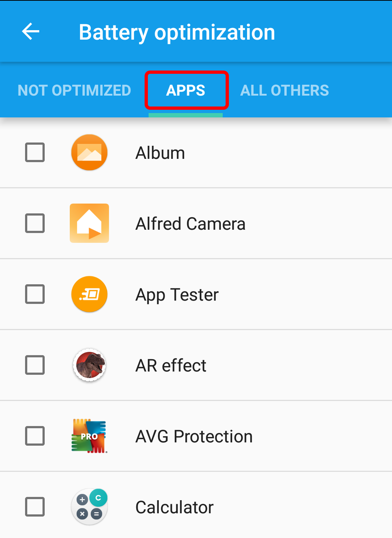Screen dimensions: 392x538
Task: Tick the AVG Protection checkbox
Action: pyautogui.click(x=35, y=436)
